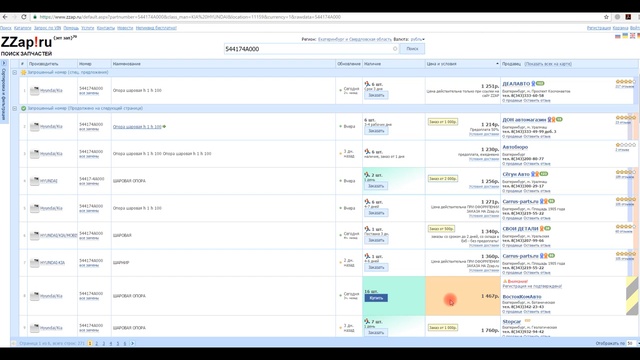Click the СВОИ ДЕТАЛИ badge icons
Viewport: 640px width, 360px height.
coord(545,229)
